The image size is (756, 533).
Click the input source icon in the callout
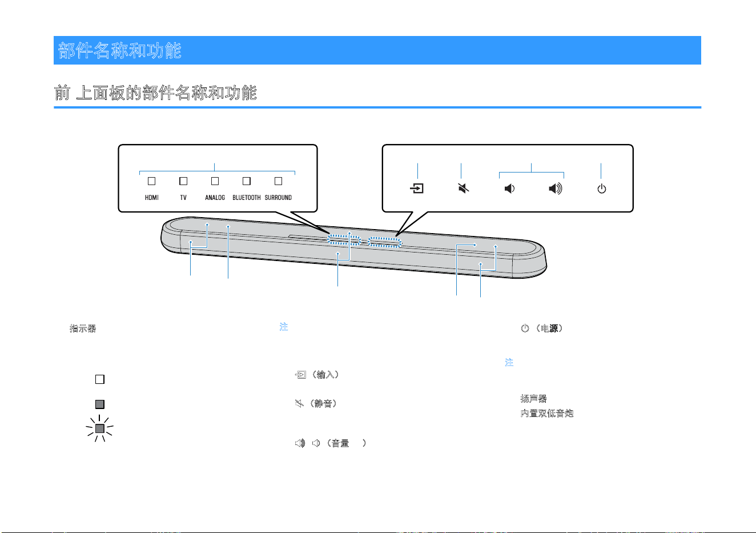417,189
